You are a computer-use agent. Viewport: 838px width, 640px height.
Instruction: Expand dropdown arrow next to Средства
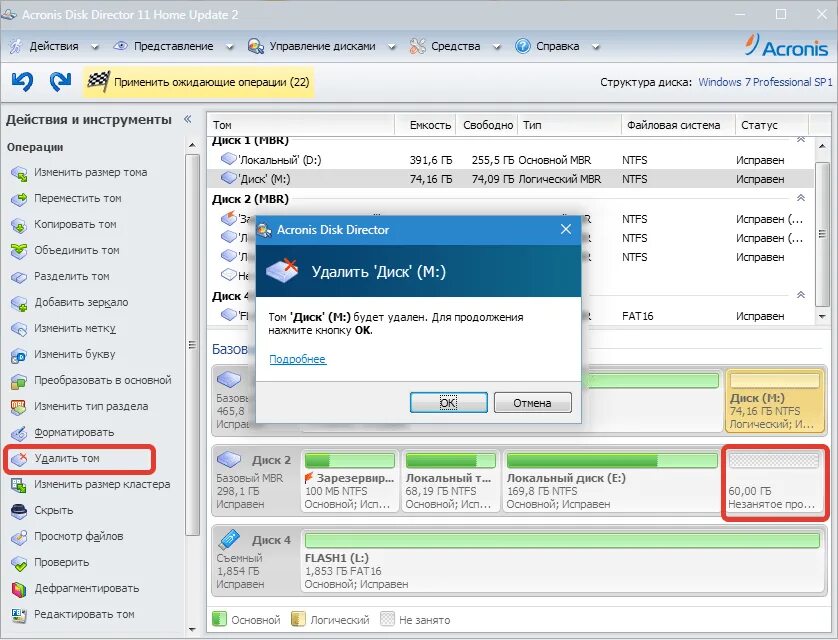pyautogui.click(x=496, y=47)
